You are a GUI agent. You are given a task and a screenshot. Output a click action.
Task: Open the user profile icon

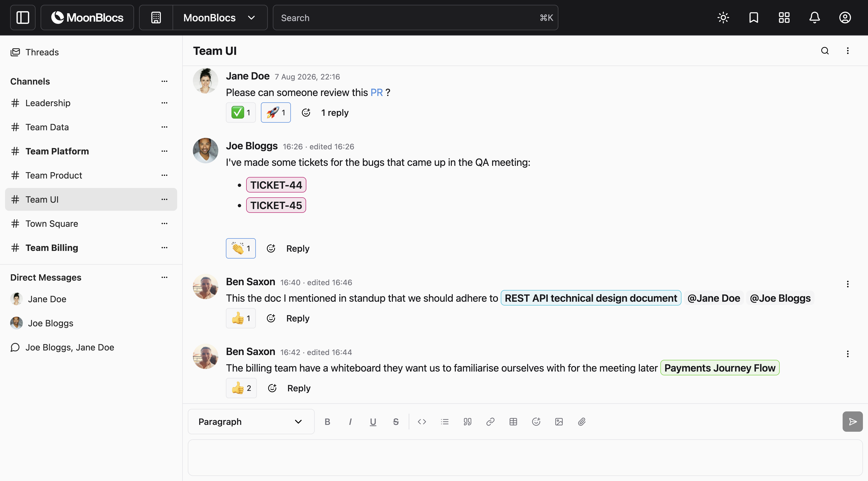pyautogui.click(x=845, y=18)
